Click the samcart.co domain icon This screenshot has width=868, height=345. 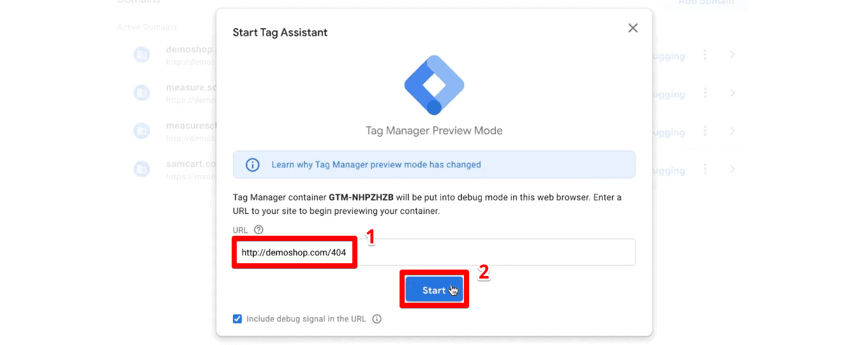click(141, 169)
